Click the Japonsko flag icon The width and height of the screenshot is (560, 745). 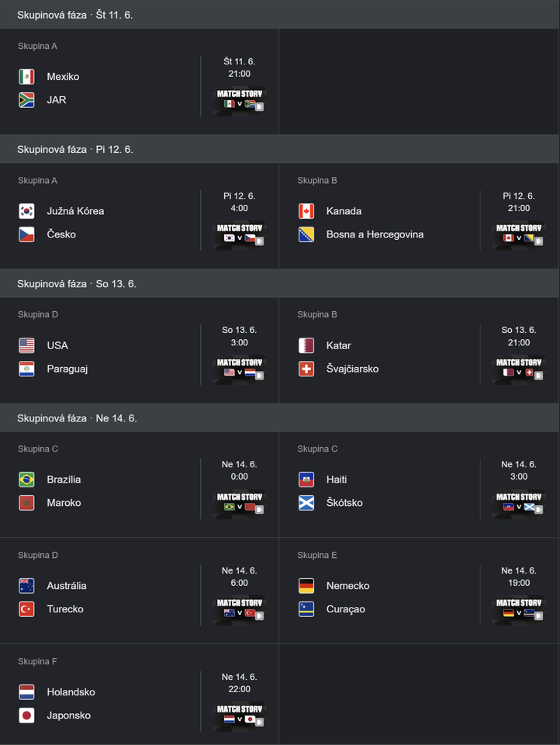tap(26, 716)
